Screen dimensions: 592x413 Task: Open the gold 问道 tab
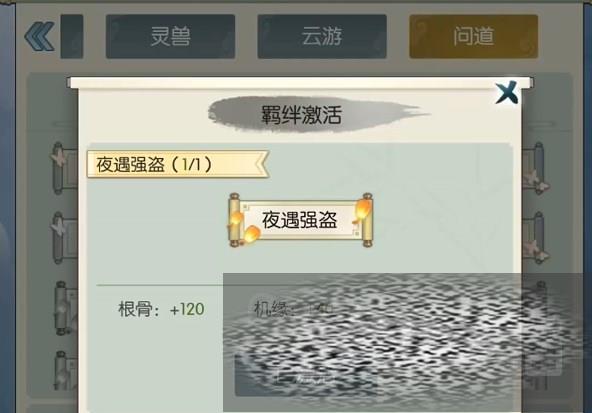click(x=473, y=37)
